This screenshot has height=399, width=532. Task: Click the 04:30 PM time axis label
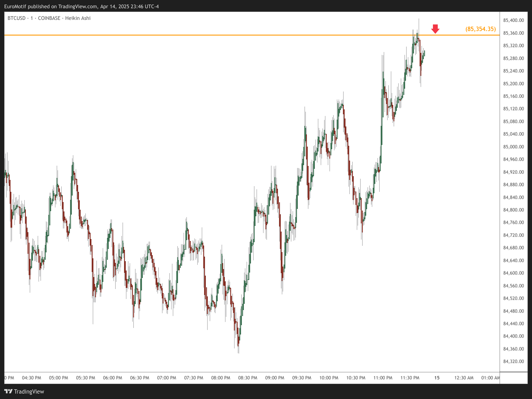(x=32, y=378)
